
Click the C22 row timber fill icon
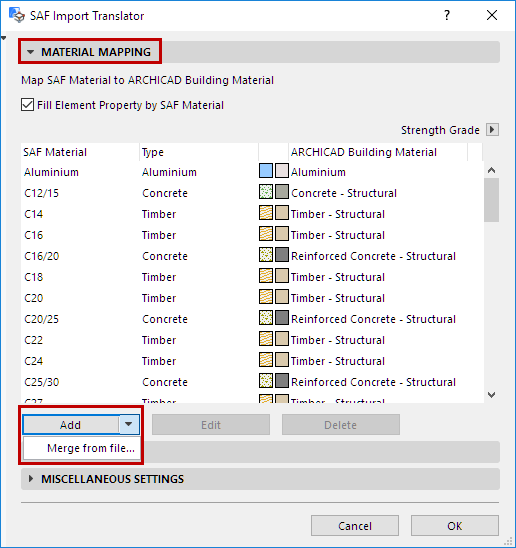(266, 339)
